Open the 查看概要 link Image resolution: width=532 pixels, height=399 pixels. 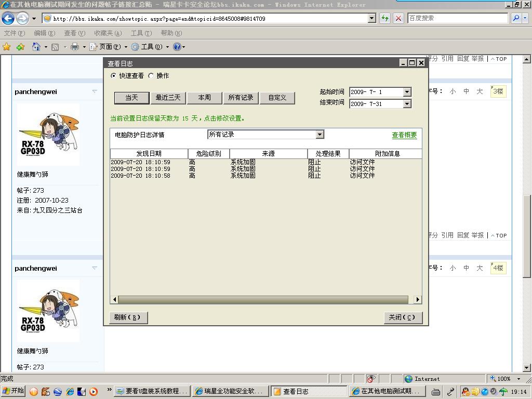[404, 135]
